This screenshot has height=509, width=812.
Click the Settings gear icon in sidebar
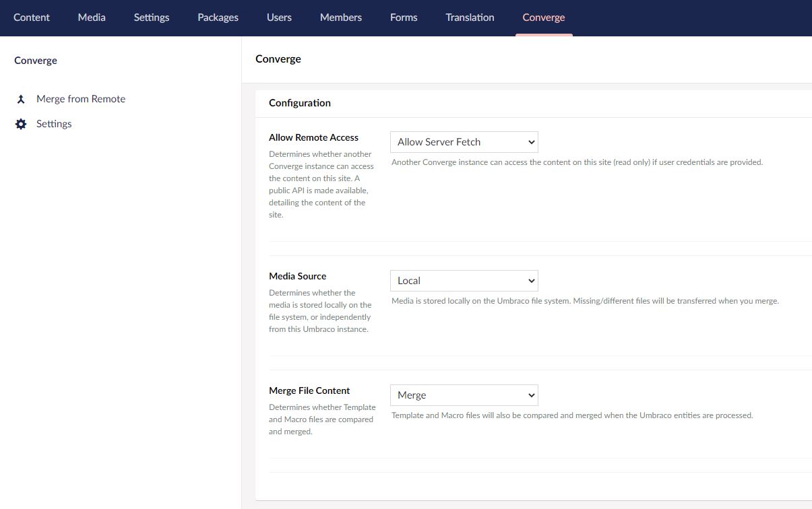pos(21,124)
